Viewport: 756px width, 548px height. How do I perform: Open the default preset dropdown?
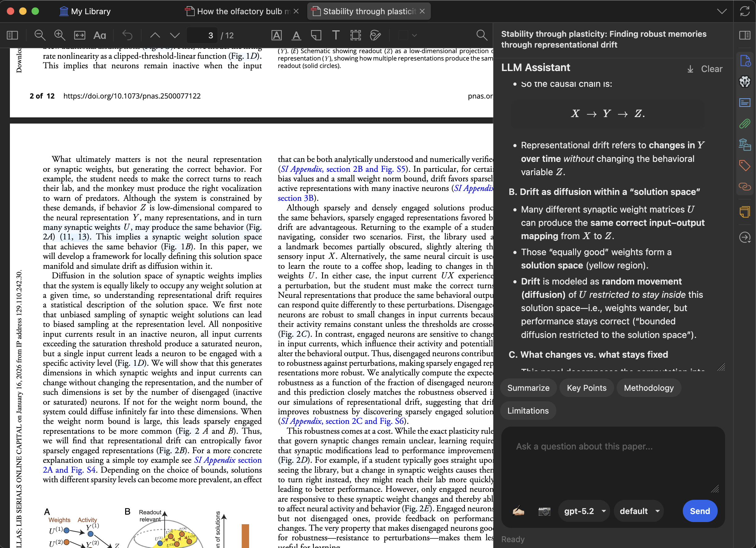pyautogui.click(x=639, y=511)
